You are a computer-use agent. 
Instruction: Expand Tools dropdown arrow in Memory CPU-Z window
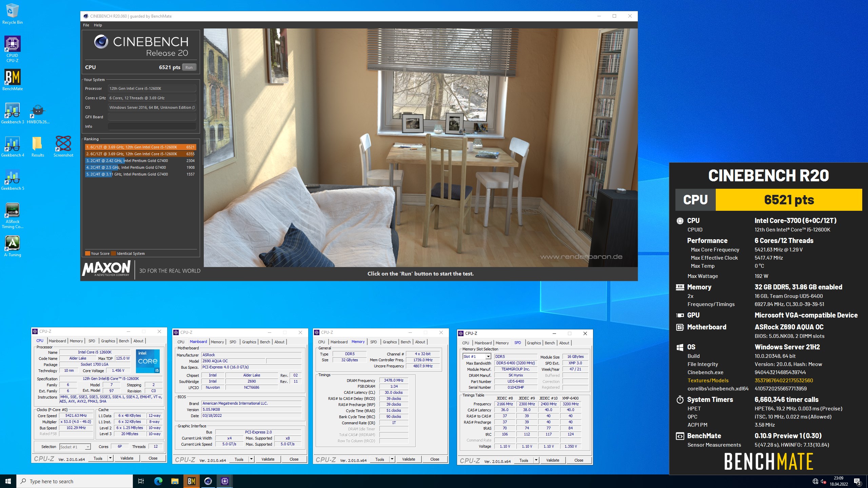tap(392, 459)
